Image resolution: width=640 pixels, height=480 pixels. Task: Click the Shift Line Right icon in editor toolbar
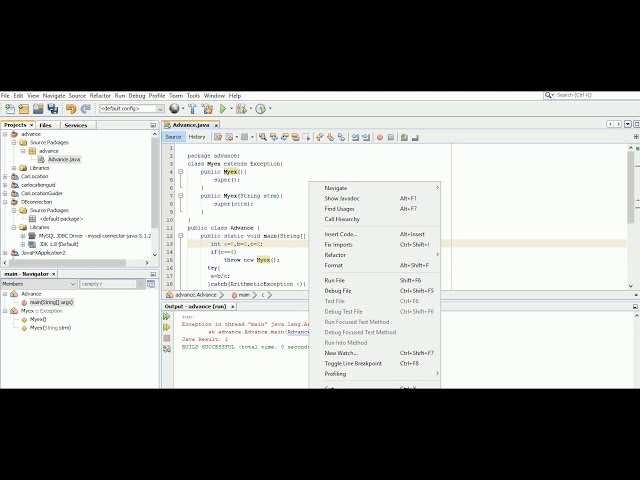click(366, 137)
